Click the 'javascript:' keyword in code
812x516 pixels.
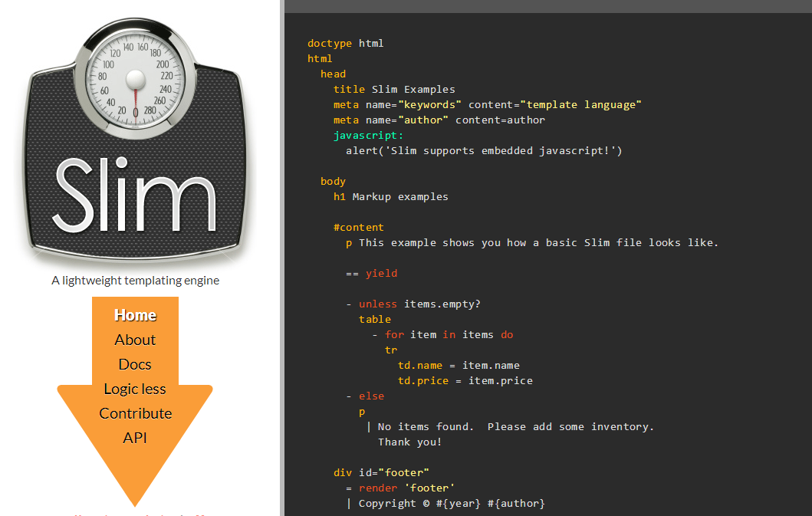368,136
